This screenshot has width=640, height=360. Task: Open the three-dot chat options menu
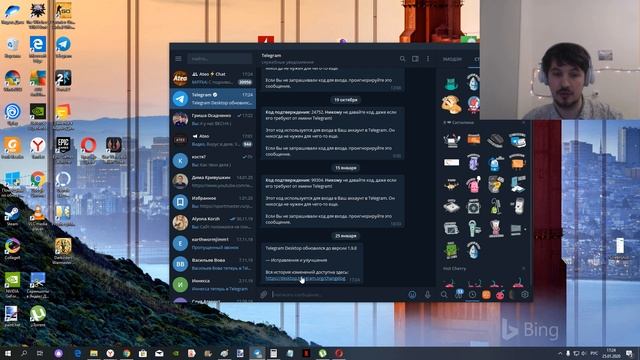coord(428,59)
